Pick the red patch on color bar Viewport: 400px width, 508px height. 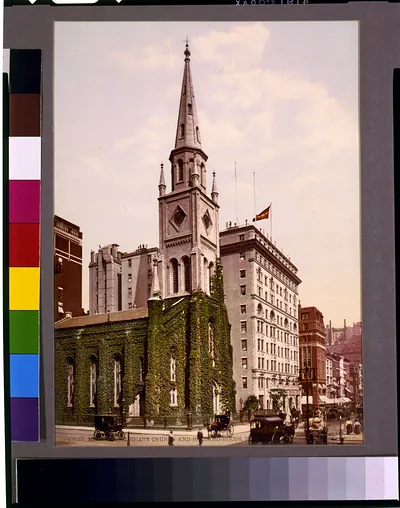25,245
